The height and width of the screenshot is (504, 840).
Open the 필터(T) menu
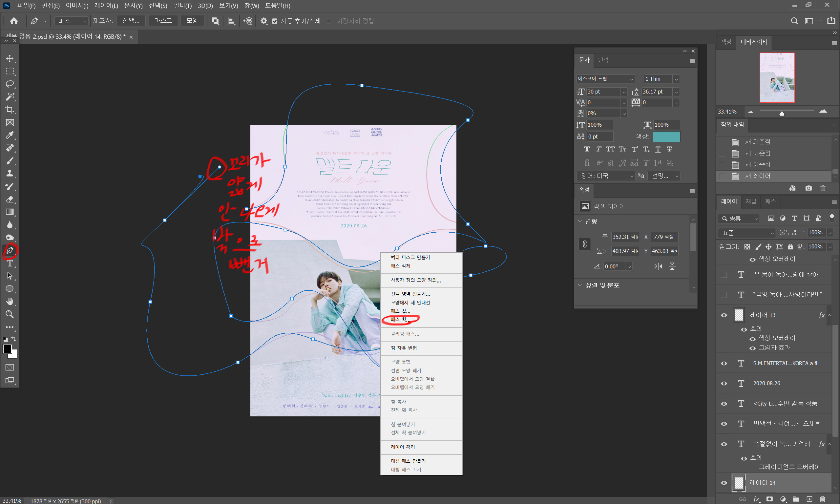(183, 6)
